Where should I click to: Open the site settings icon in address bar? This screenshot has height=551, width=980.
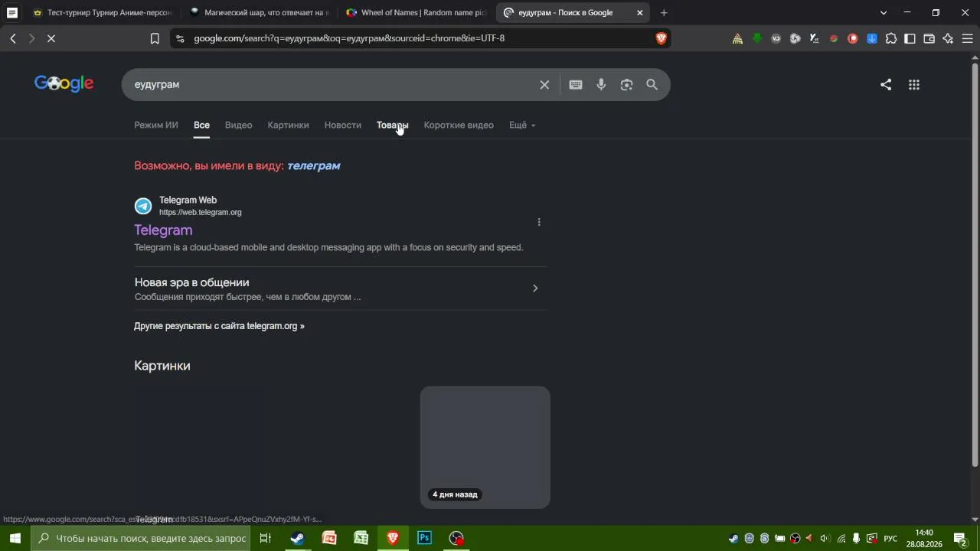tap(179, 38)
